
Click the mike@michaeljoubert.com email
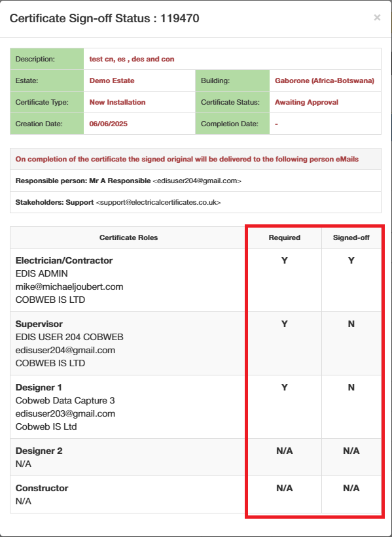click(69, 286)
